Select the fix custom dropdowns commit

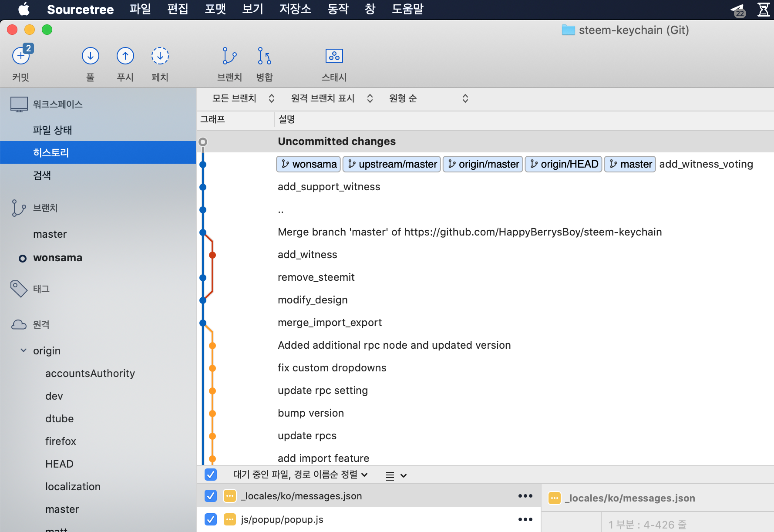(x=485, y=368)
